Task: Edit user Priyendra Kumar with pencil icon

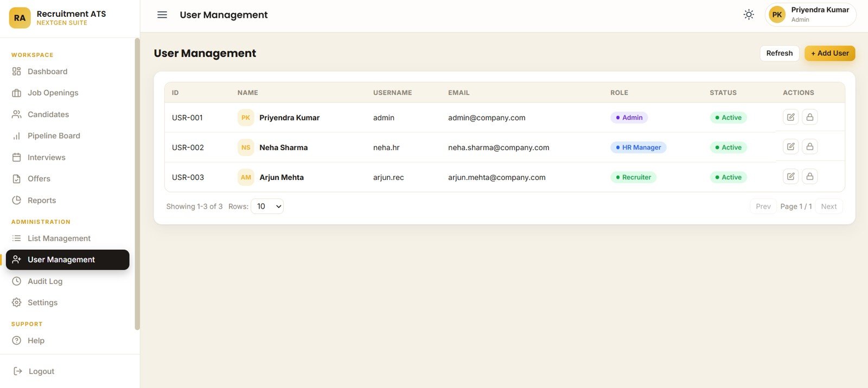Action: pyautogui.click(x=791, y=117)
